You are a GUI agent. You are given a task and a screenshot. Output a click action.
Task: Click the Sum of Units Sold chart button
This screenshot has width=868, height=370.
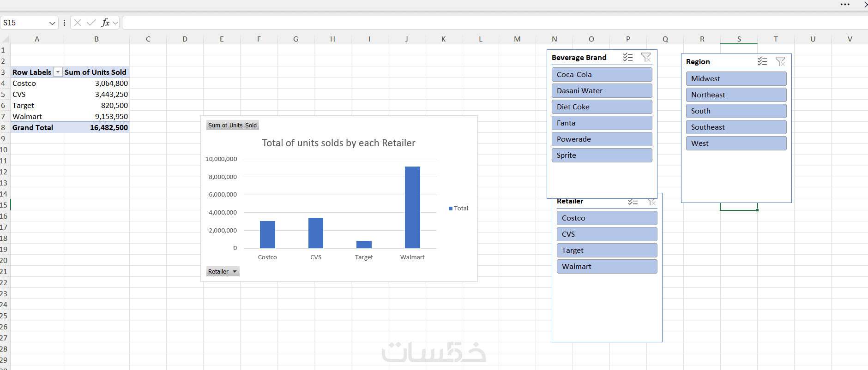point(232,125)
